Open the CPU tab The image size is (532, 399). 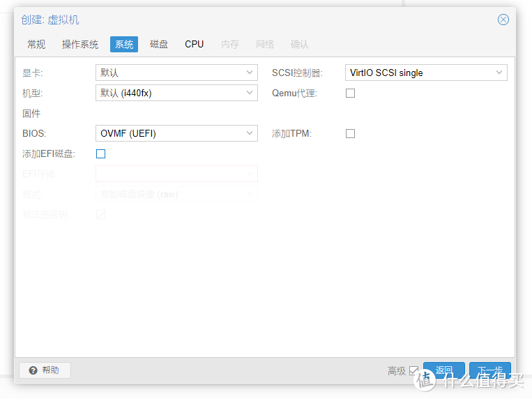coord(195,44)
